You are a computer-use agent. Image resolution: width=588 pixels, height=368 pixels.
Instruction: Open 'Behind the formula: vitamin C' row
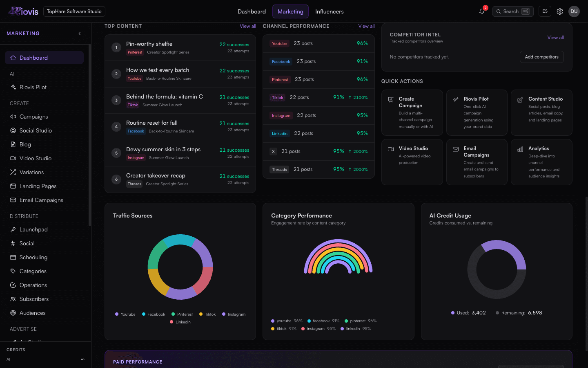coord(180,100)
